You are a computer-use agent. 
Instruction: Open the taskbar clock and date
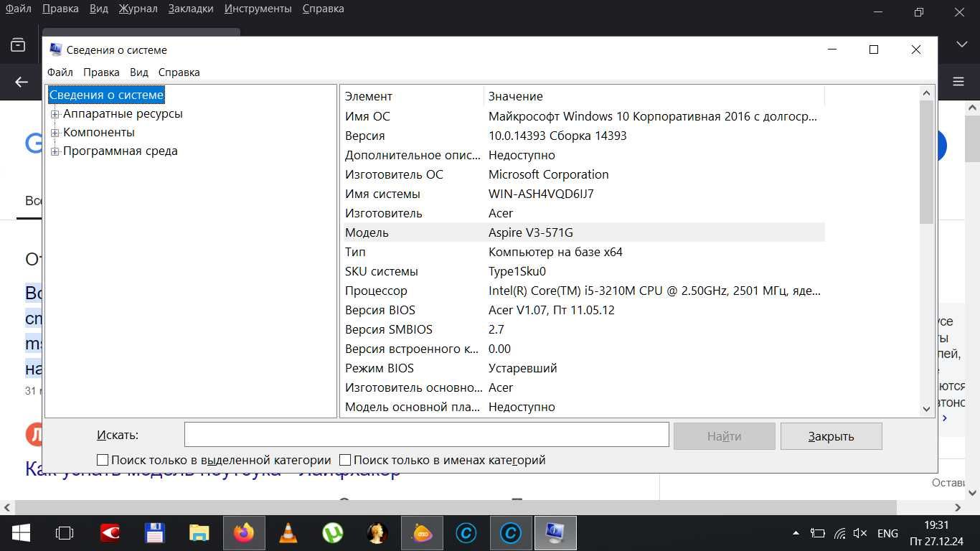(936, 533)
